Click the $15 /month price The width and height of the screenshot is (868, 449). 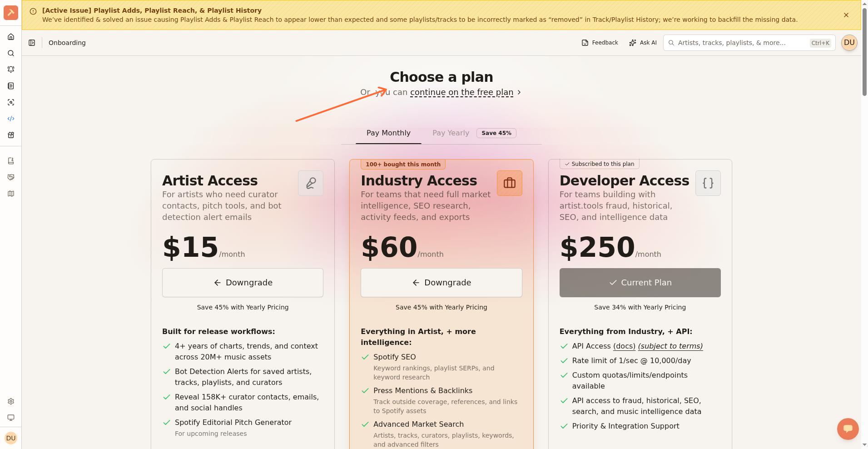coord(203,248)
